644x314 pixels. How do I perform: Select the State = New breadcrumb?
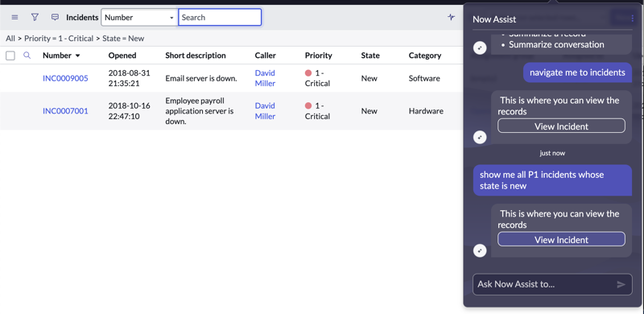click(123, 38)
